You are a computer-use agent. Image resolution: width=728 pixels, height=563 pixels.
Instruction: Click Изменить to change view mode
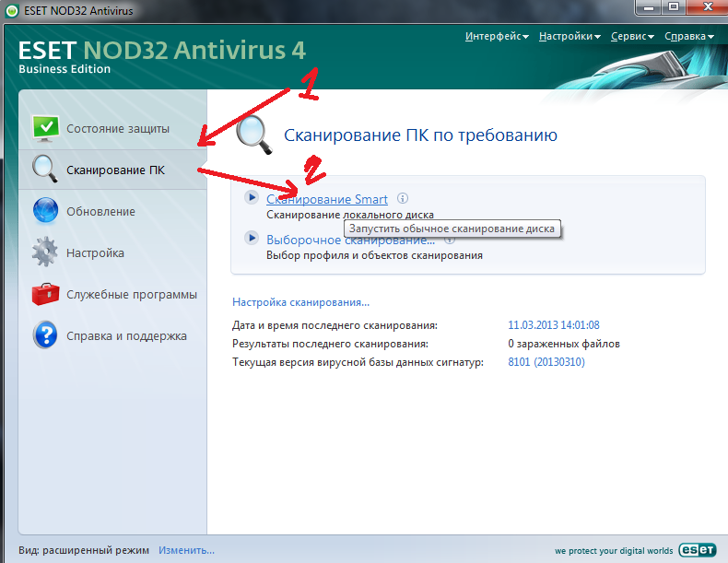point(187,550)
